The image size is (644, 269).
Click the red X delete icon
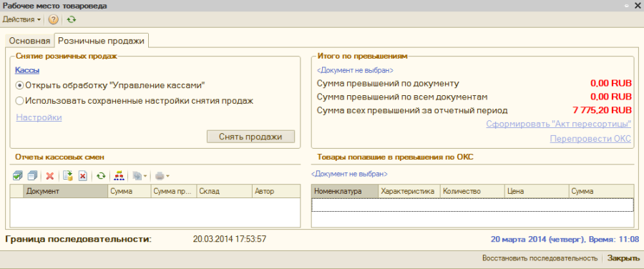tap(50, 176)
